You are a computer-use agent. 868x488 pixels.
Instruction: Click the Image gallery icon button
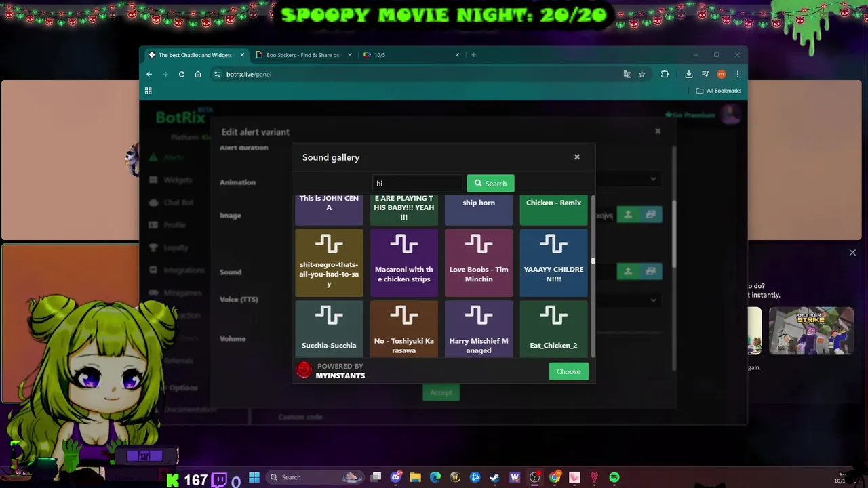click(x=650, y=214)
